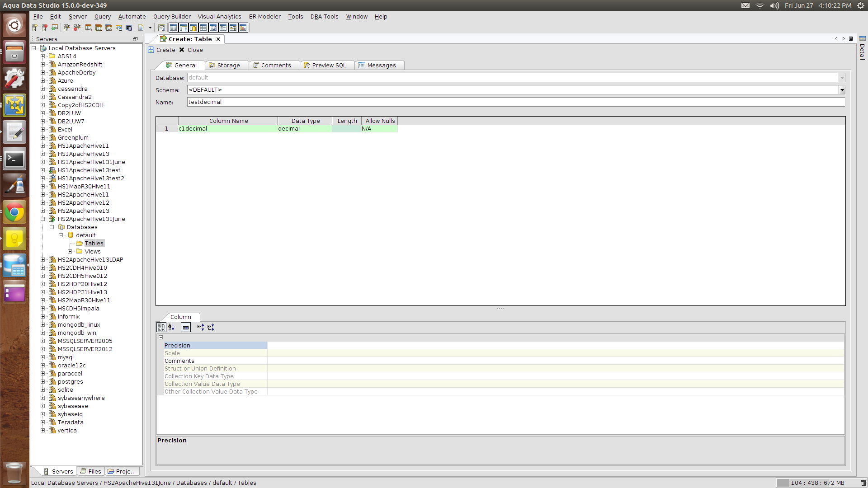
Task: Toggle the Allow Nulls cell for c1decimal
Action: pos(379,129)
